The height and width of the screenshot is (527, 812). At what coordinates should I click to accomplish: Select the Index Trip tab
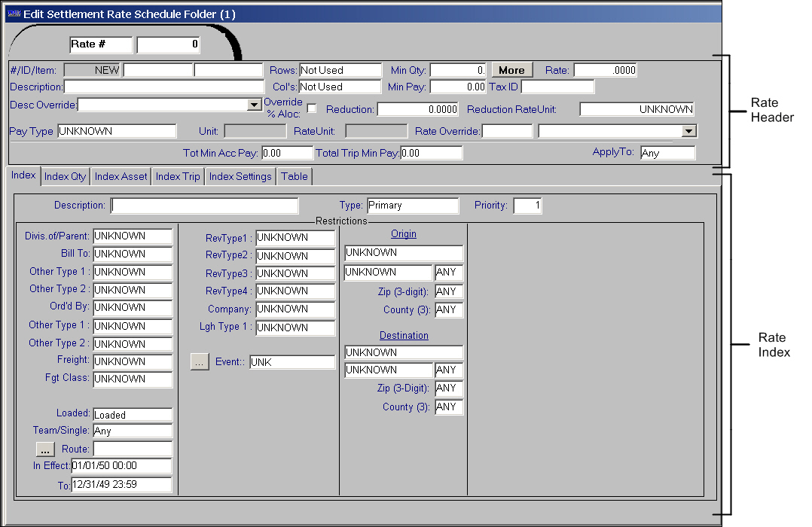coord(178,176)
